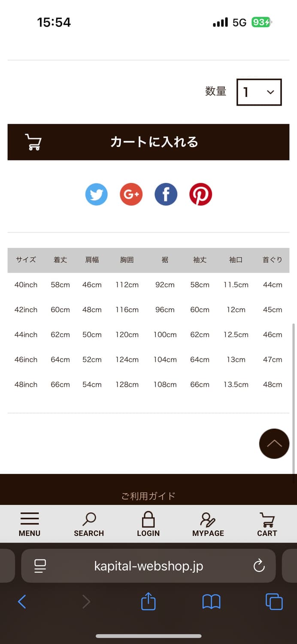The image size is (297, 644).
Task: Show open Safari tabs
Action: click(274, 601)
